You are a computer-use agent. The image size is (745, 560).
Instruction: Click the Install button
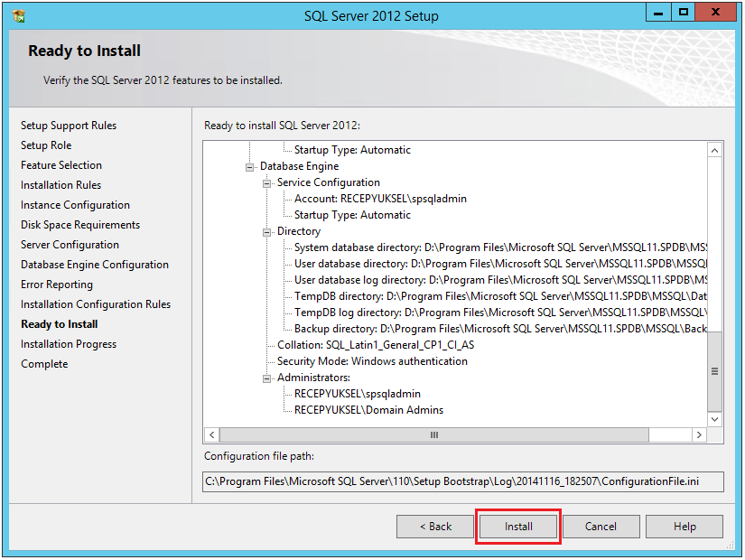click(518, 527)
